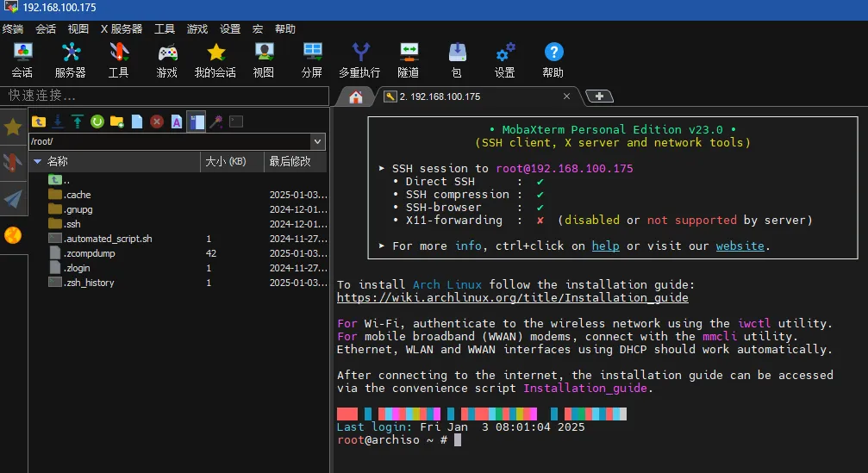Select the .ssh folder

point(65,224)
